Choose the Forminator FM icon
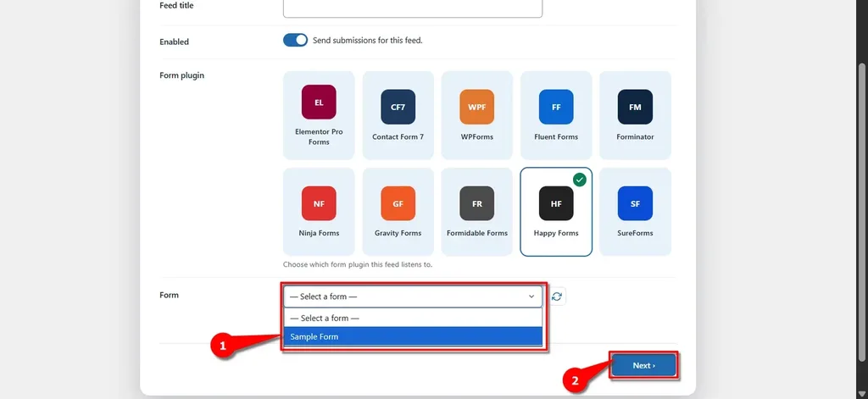 click(635, 107)
